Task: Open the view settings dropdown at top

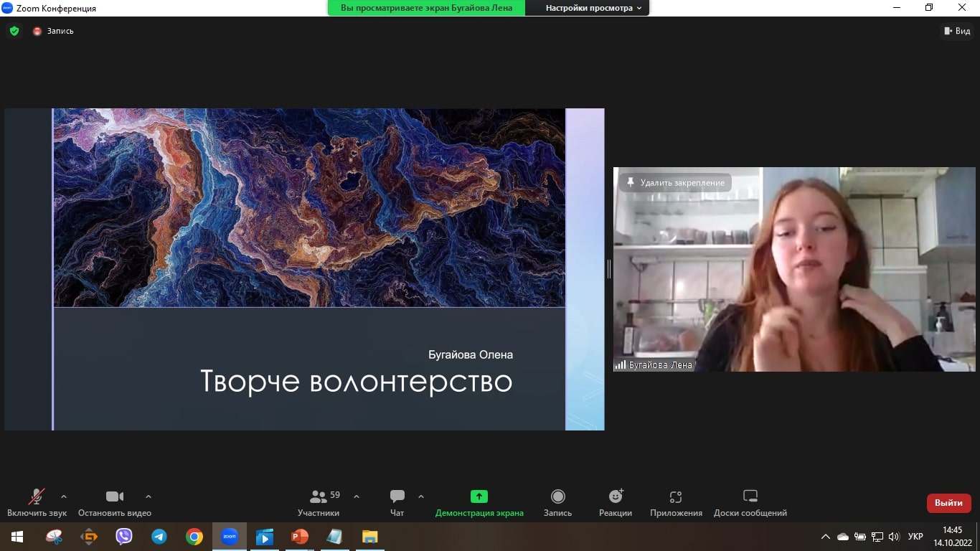Action: 593,8
